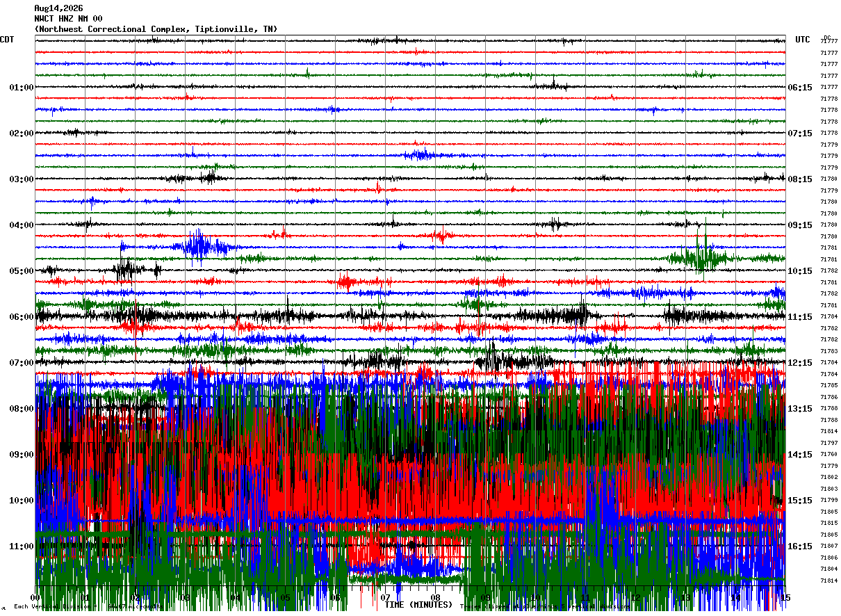Select the 07:00 CDT time marker
This screenshot has height=616, width=841.
pos(22,363)
